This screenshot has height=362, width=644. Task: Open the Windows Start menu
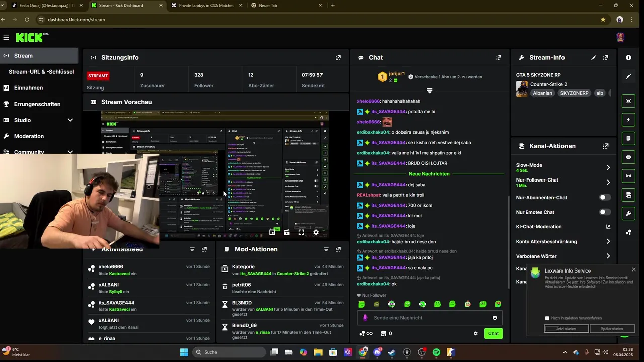(184, 352)
